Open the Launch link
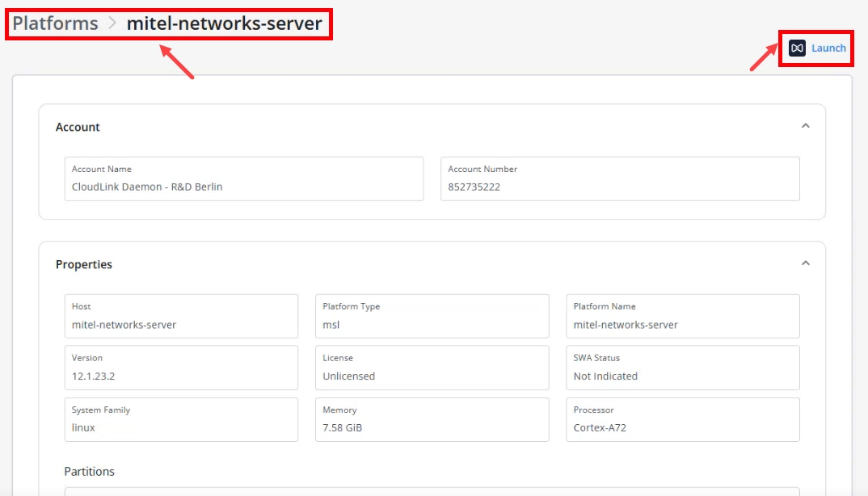This screenshot has width=868, height=496. (x=828, y=48)
